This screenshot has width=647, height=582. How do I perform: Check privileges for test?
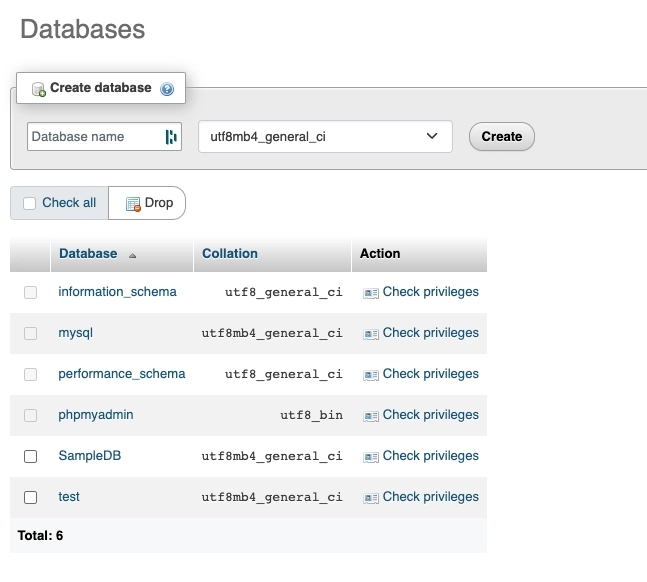coord(430,497)
